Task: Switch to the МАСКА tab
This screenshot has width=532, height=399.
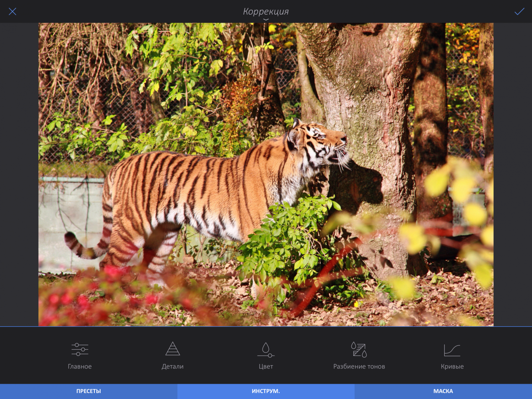Action: pos(443,391)
